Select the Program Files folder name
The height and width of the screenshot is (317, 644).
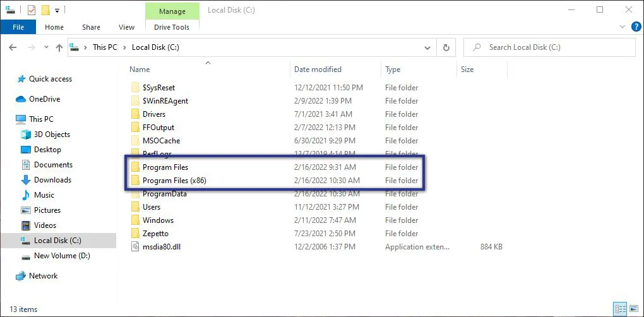[165, 167]
